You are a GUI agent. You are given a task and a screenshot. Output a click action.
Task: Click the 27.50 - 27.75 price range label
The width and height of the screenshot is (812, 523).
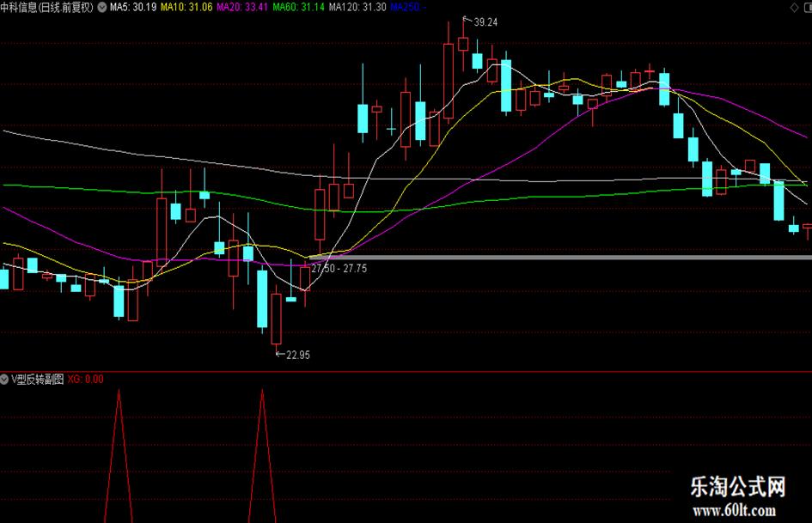click(339, 269)
